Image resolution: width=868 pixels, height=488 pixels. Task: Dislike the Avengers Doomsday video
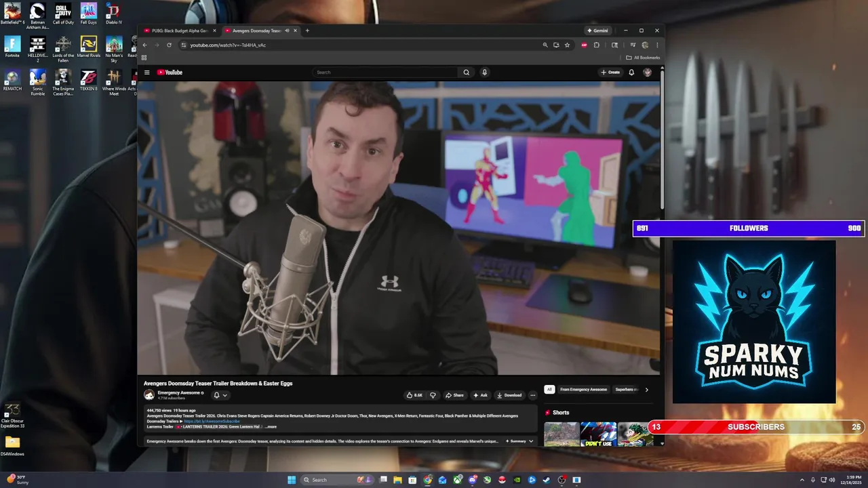[433, 395]
